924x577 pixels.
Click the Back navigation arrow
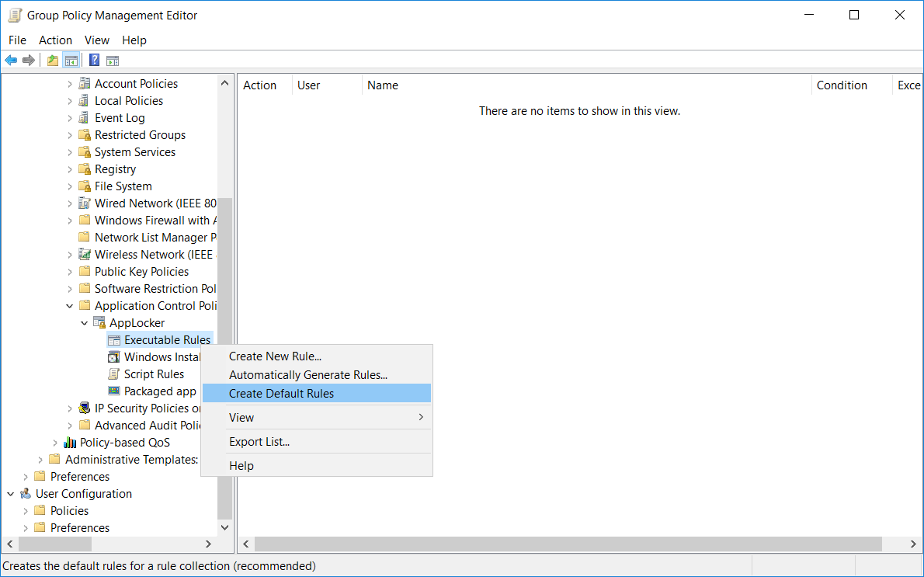(11, 60)
